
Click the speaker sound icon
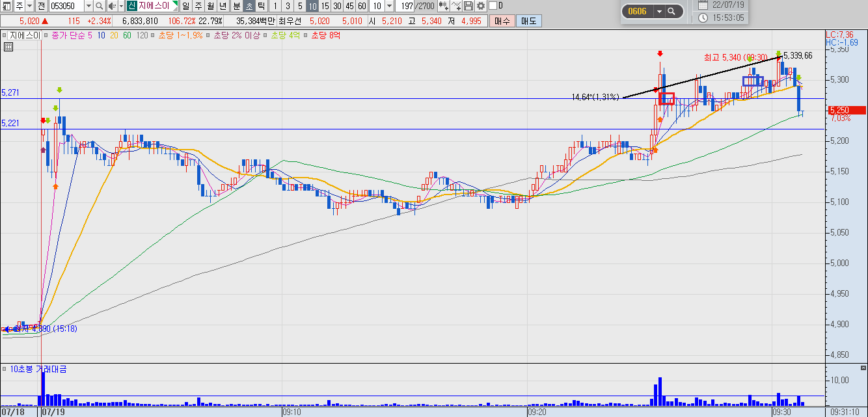[111, 7]
